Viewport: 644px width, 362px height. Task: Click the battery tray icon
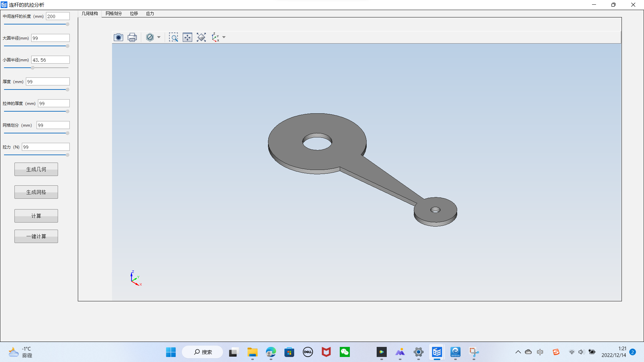coord(592,352)
